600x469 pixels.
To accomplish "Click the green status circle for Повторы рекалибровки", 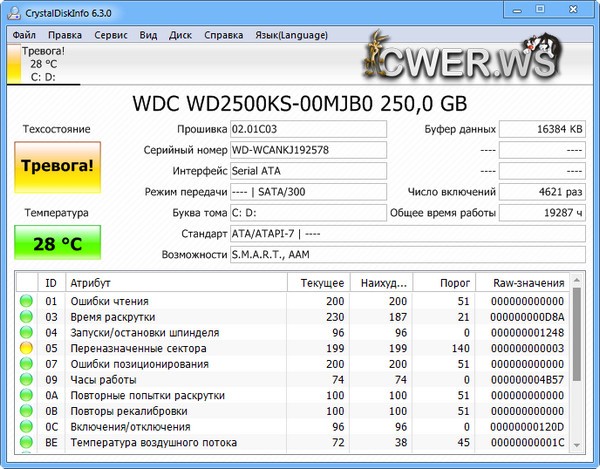I will (x=25, y=413).
